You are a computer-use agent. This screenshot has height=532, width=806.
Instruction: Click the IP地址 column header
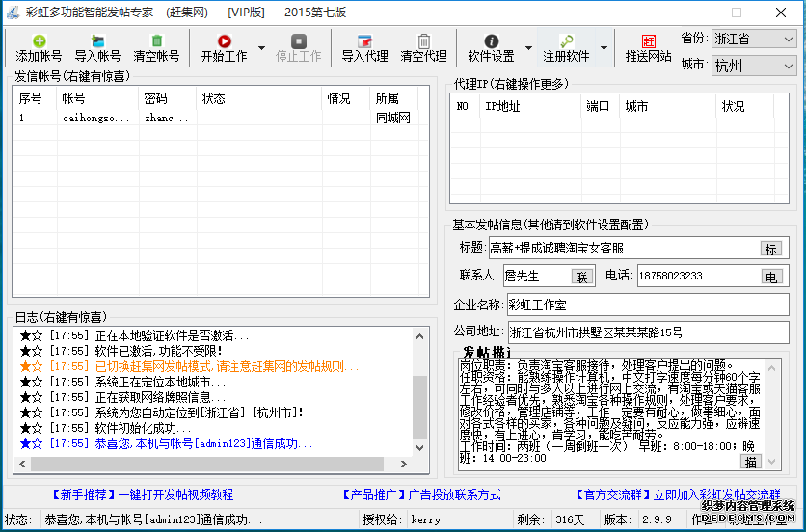[x=531, y=106]
